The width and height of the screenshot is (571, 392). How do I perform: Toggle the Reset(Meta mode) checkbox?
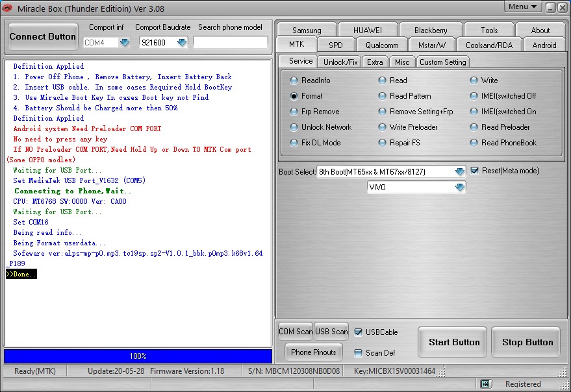tap(474, 171)
